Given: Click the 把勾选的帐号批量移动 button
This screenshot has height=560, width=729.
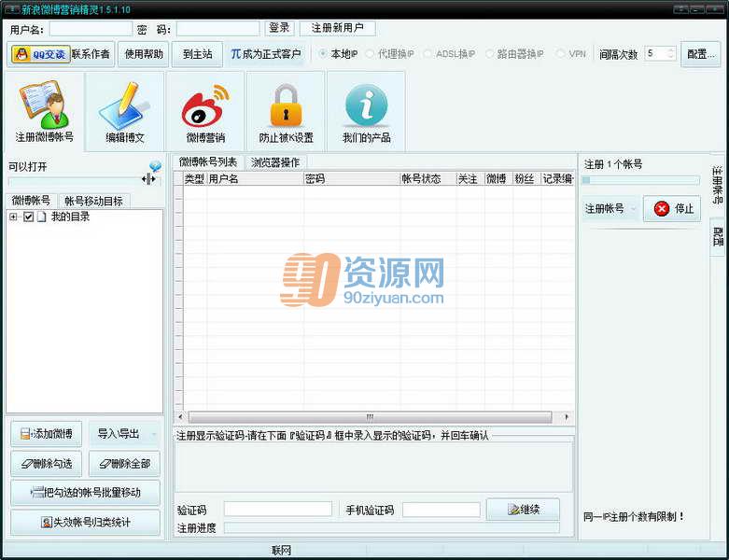Looking at the screenshot, I should (85, 493).
